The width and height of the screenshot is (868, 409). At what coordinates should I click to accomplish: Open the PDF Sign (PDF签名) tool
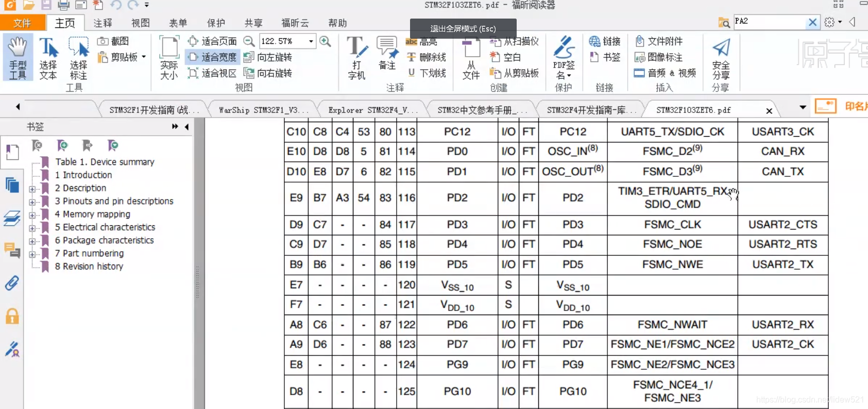coord(564,58)
